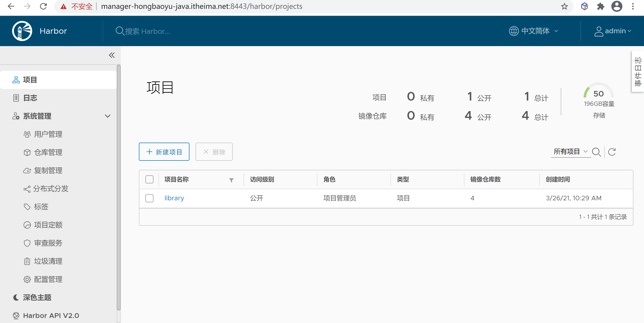Refresh the project list with the refresh icon

pos(612,152)
